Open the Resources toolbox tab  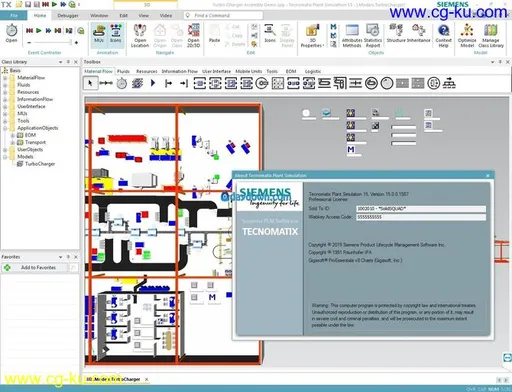(x=147, y=71)
